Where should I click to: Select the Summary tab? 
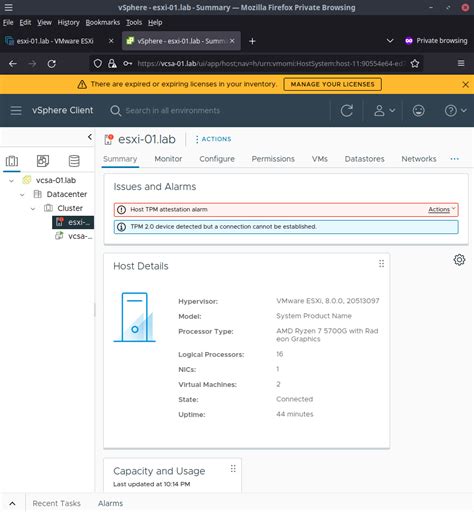(120, 159)
